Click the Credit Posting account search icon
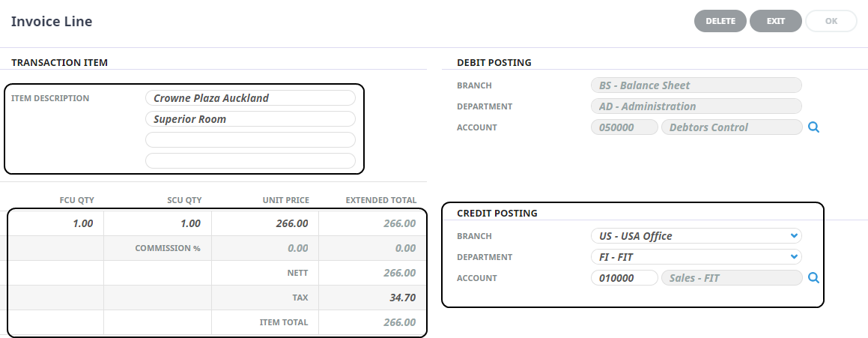Viewport: 868px width, 338px height. (x=813, y=278)
